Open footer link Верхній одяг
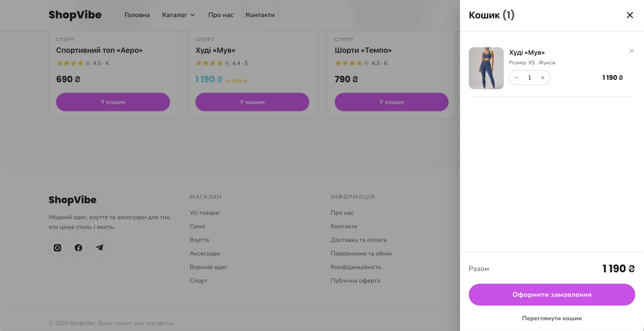This screenshot has height=331, width=644. click(208, 267)
